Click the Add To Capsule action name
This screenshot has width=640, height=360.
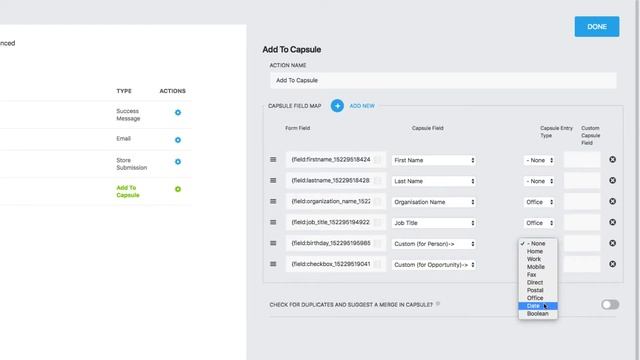(x=128, y=191)
